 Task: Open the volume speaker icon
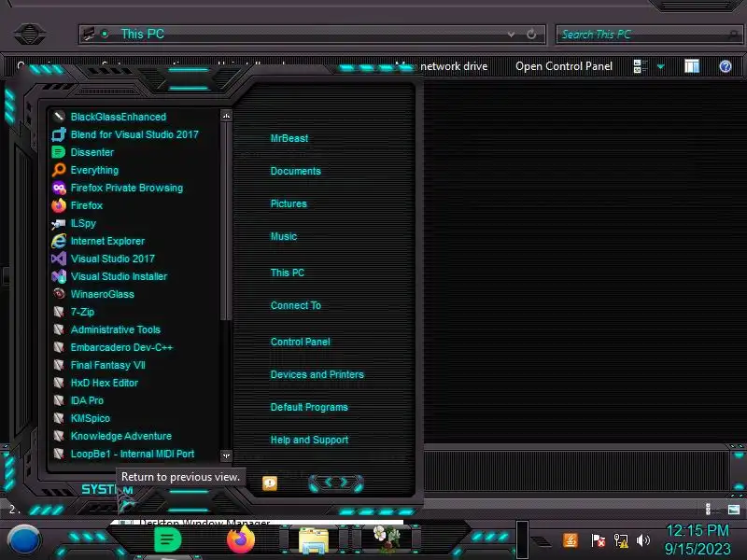click(x=643, y=540)
